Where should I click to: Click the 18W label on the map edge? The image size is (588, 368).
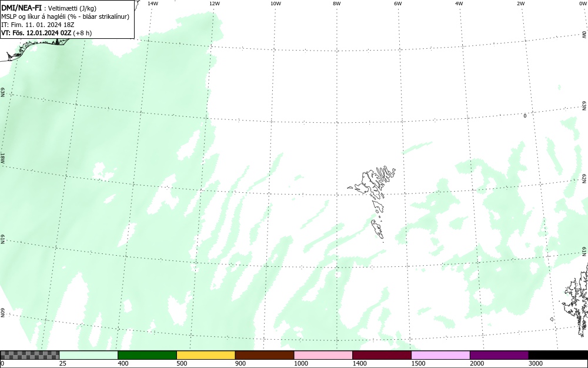pos(2,158)
